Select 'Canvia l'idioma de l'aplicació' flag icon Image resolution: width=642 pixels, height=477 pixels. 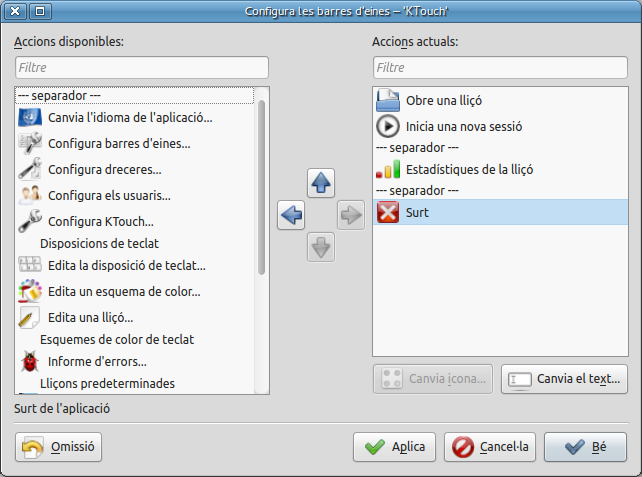tap(30, 118)
